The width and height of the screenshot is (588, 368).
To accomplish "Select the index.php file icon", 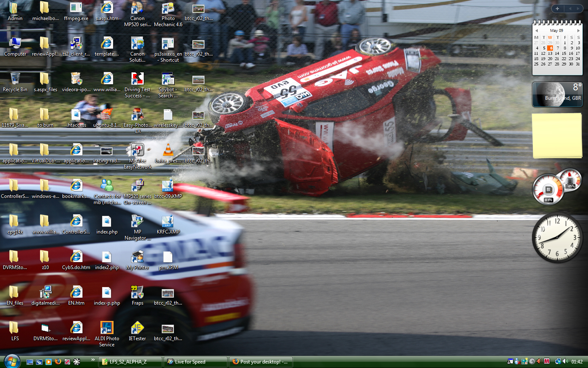I will (107, 225).
